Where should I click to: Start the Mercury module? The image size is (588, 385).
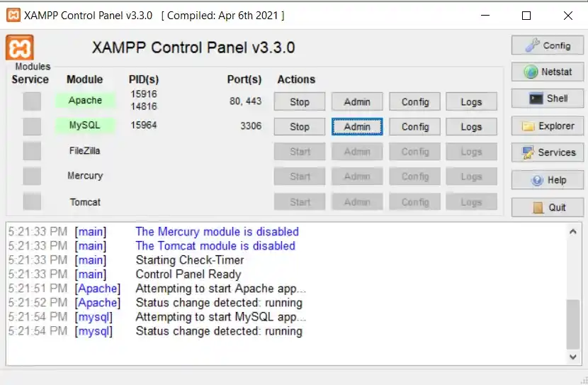point(299,177)
